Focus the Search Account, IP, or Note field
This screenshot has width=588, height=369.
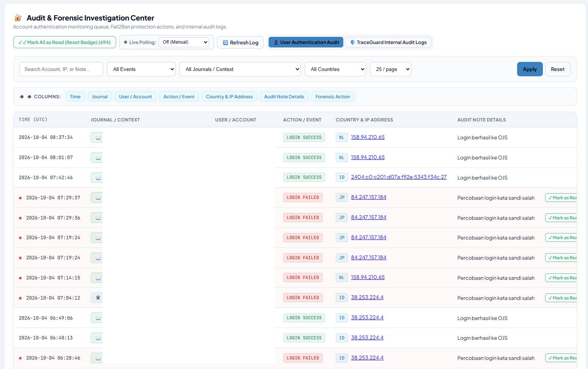[x=61, y=69]
